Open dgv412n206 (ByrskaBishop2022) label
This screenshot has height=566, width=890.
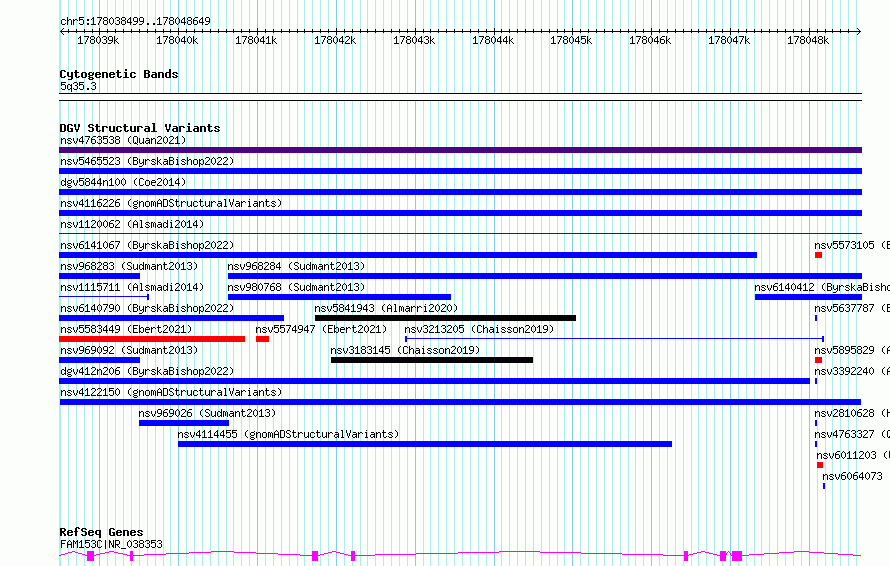pyautogui.click(x=147, y=371)
